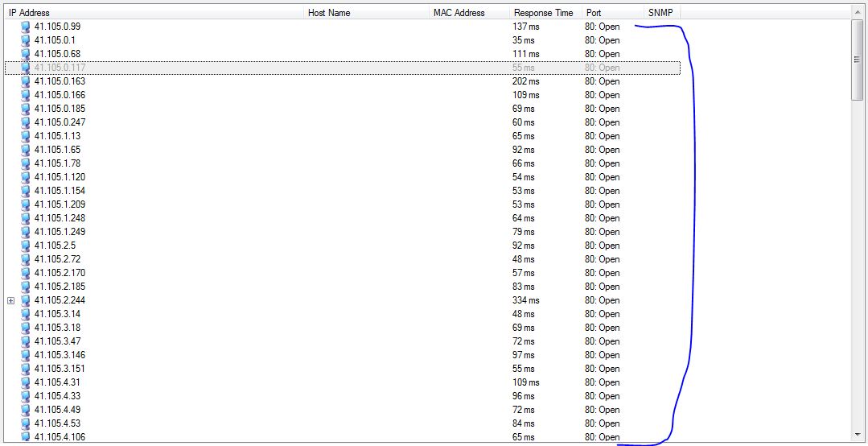Click the device icon for 41.105.4.106
The height and width of the screenshot is (446, 868).
tap(26, 437)
